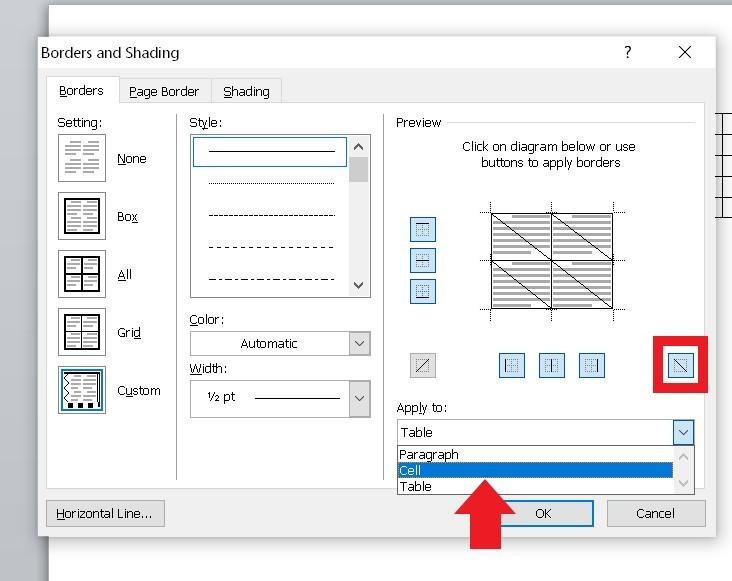This screenshot has width=732, height=581.
Task: Toggle the bottom border preview button
Action: point(422,292)
